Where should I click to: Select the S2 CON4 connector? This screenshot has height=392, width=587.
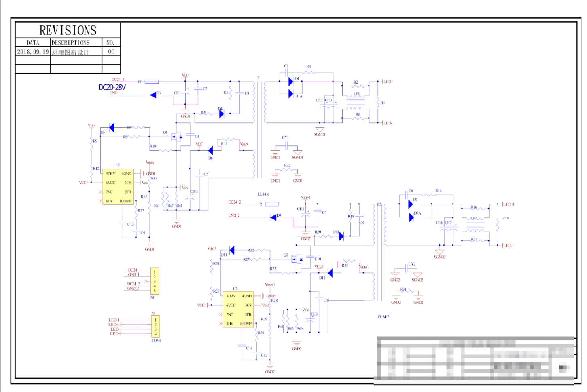155,327
